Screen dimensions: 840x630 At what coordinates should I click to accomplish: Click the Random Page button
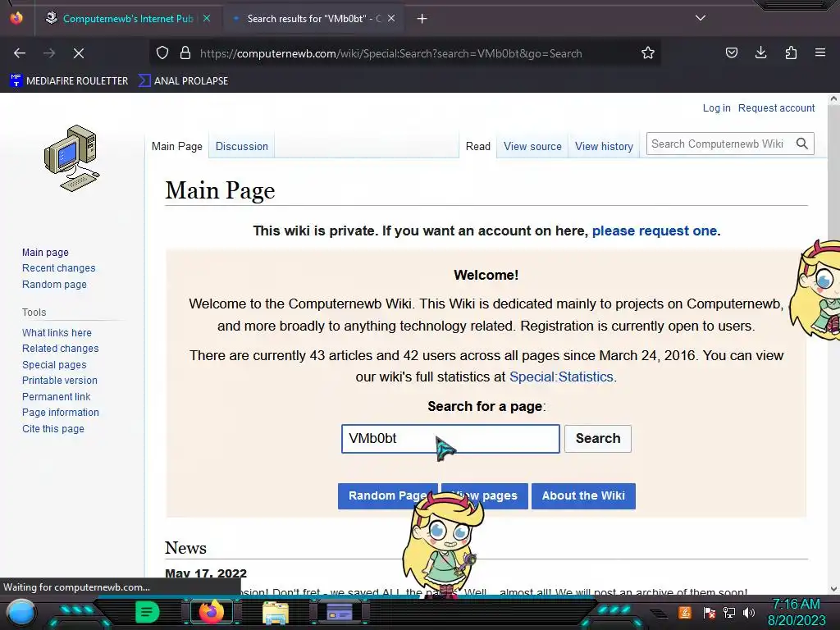pyautogui.click(x=387, y=495)
